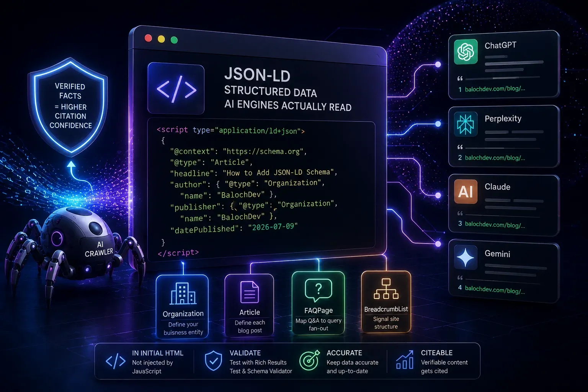This screenshot has width=588, height=392.
Task: Click the opening script type tag line
Action: pyautogui.click(x=231, y=130)
